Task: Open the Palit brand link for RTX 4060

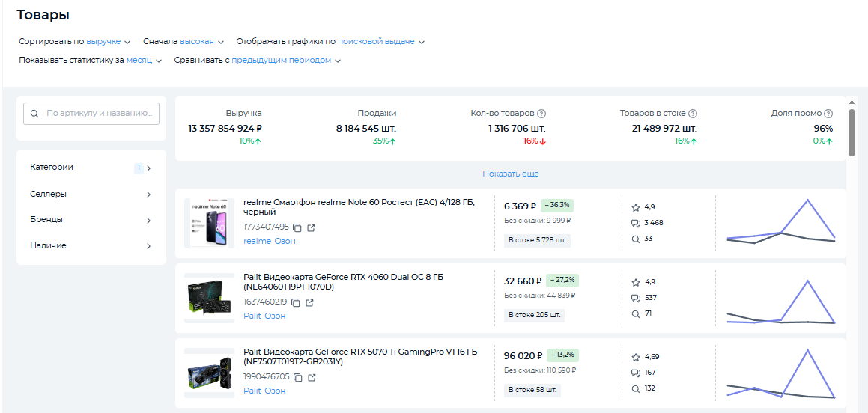Action: [252, 316]
